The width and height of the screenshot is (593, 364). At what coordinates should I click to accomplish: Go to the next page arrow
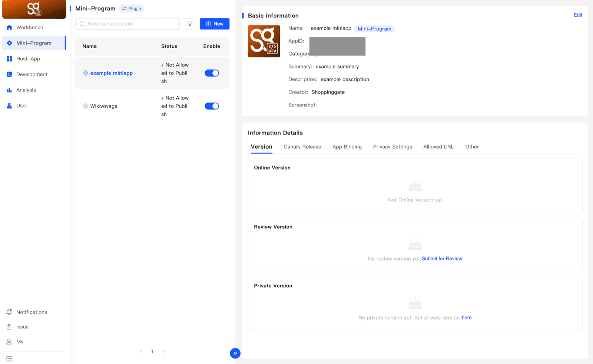click(x=164, y=351)
